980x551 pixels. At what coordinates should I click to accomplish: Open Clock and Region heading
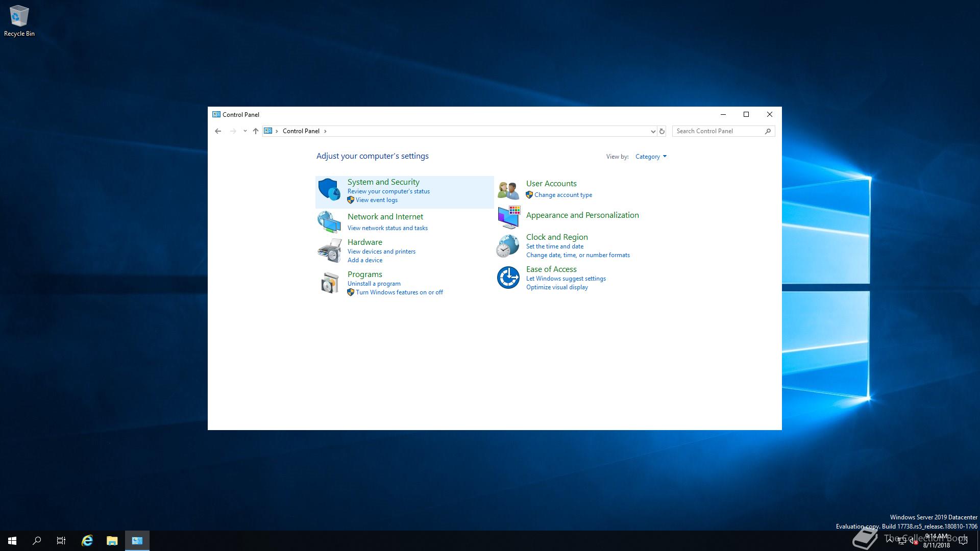point(557,237)
